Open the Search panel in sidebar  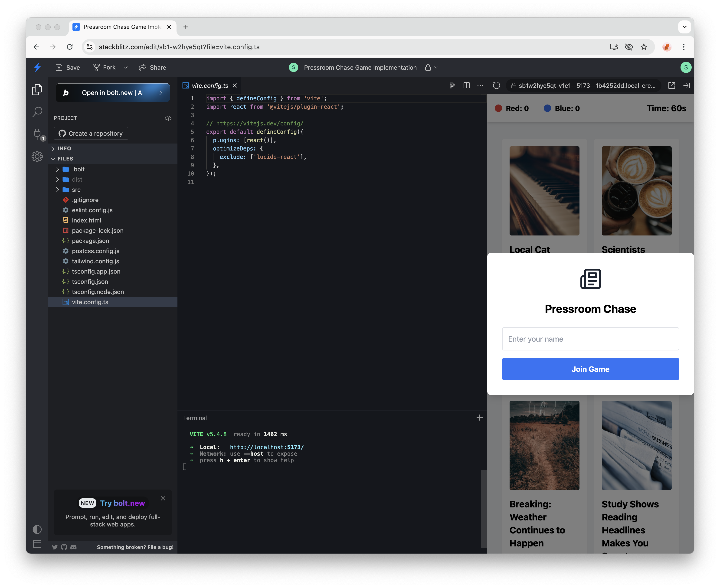(x=37, y=112)
